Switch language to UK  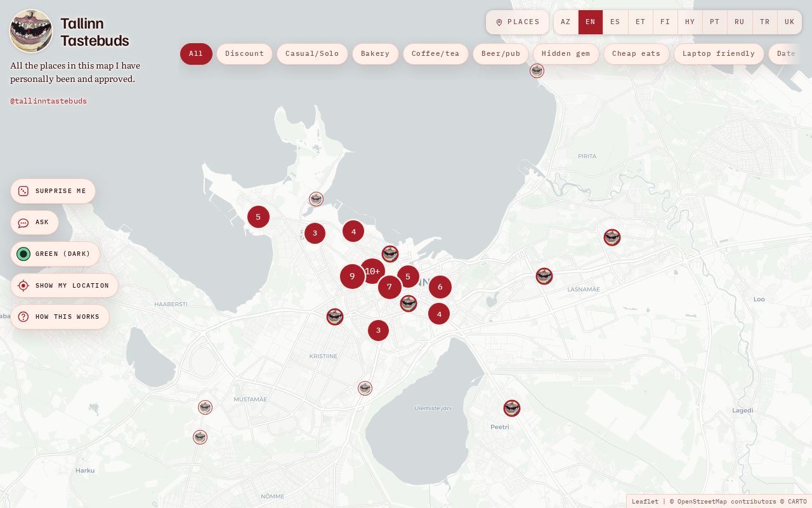pos(790,22)
